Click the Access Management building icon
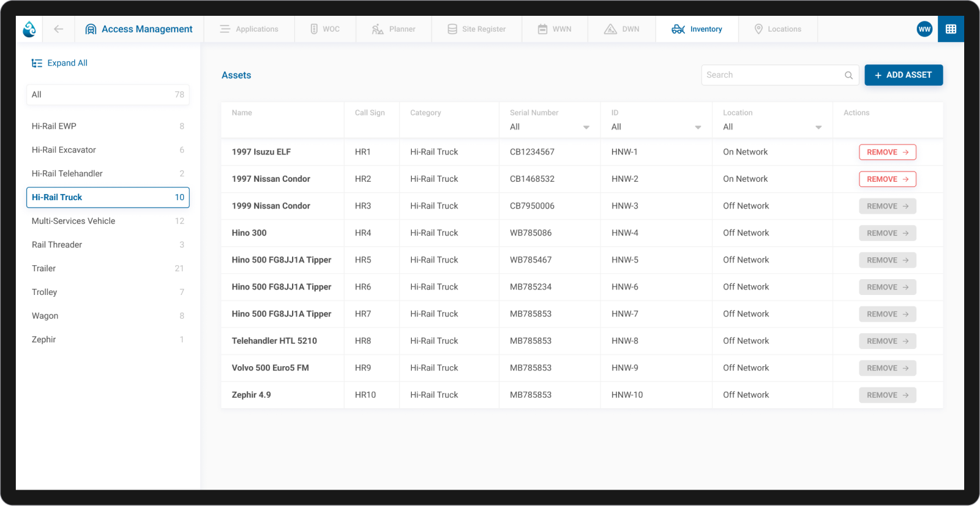The width and height of the screenshot is (980, 506). click(91, 29)
